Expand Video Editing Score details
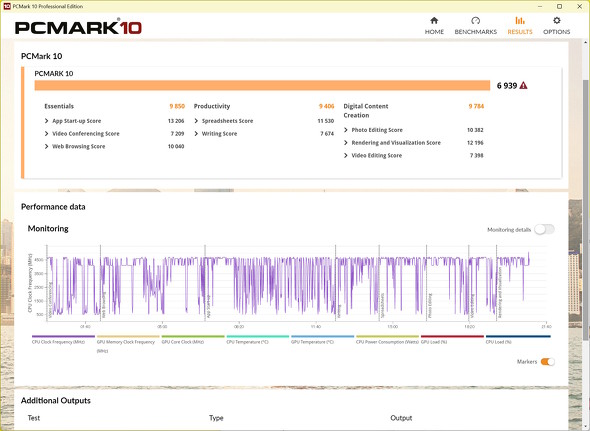 tap(346, 155)
